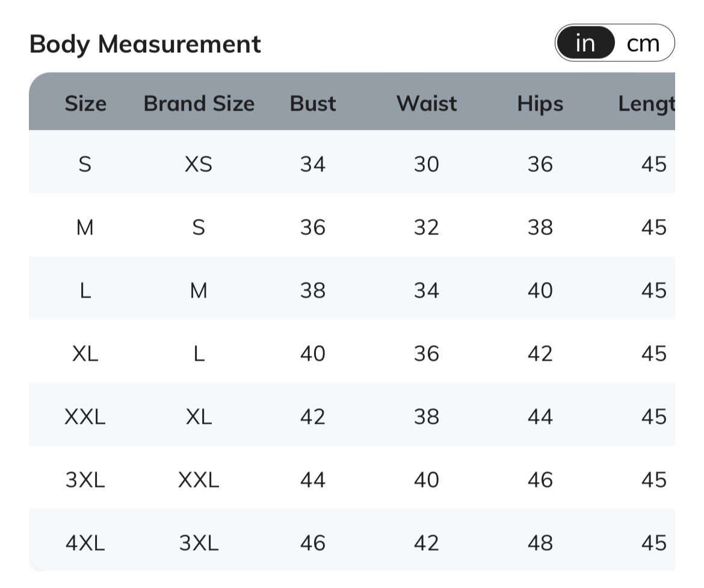The width and height of the screenshot is (704, 588).
Task: Click waist value 34 in L row
Action: coord(427,290)
